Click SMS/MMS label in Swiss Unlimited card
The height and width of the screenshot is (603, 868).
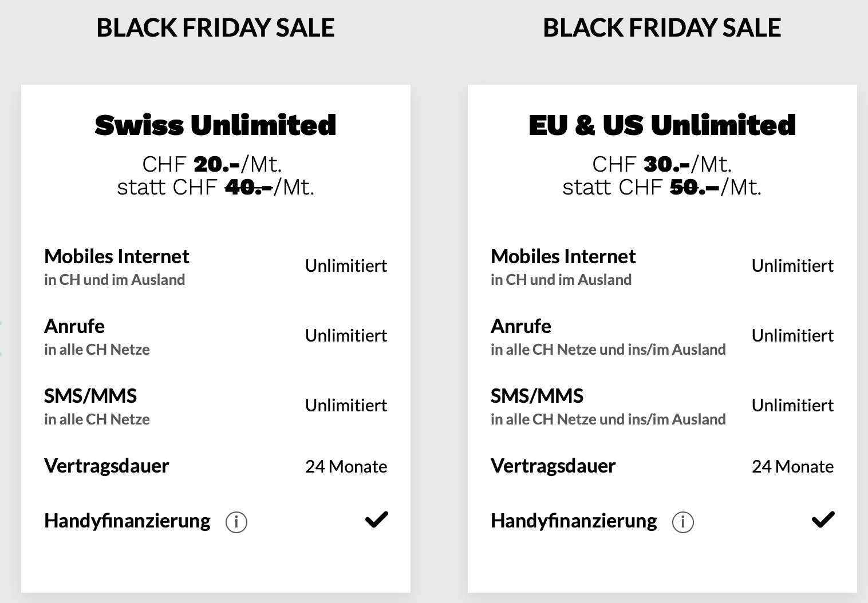pyautogui.click(x=90, y=396)
